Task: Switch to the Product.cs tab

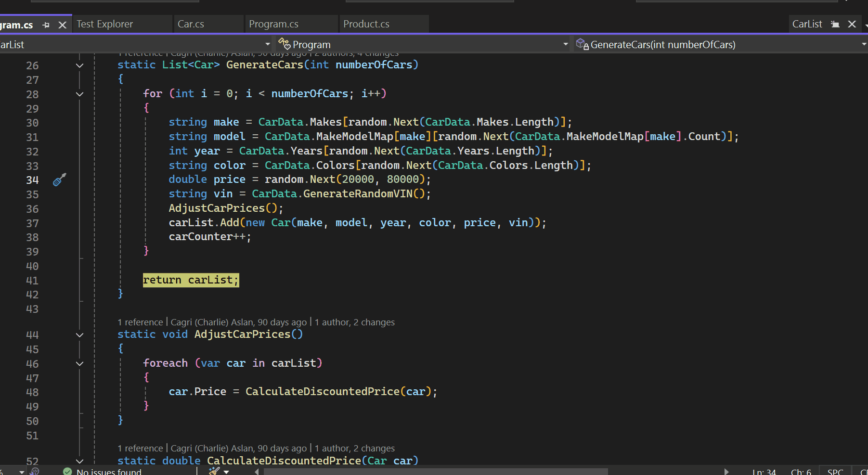Action: click(x=366, y=24)
